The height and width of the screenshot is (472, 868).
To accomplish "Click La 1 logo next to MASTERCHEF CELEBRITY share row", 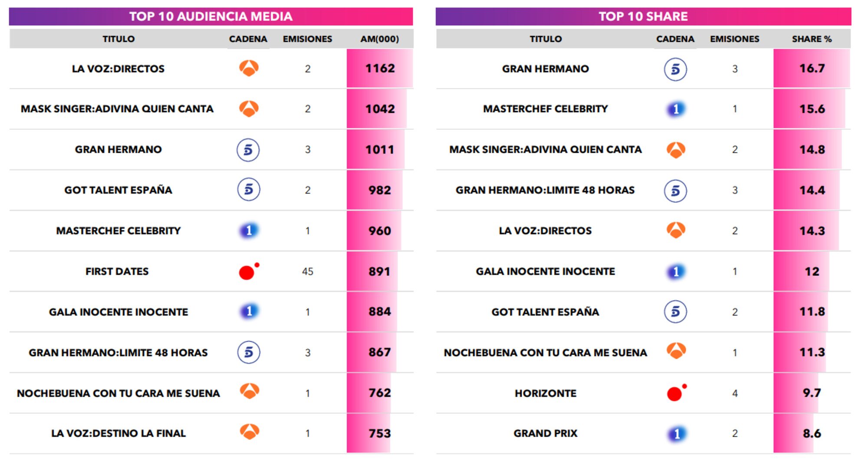I will click(676, 109).
